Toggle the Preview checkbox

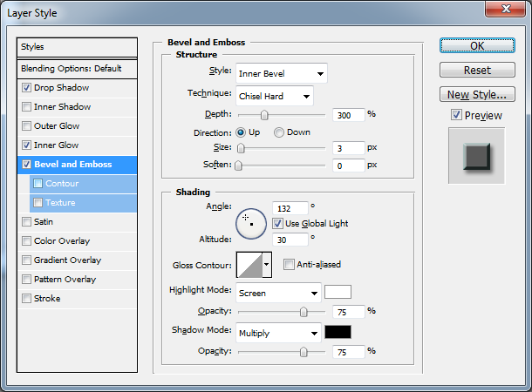coord(456,115)
